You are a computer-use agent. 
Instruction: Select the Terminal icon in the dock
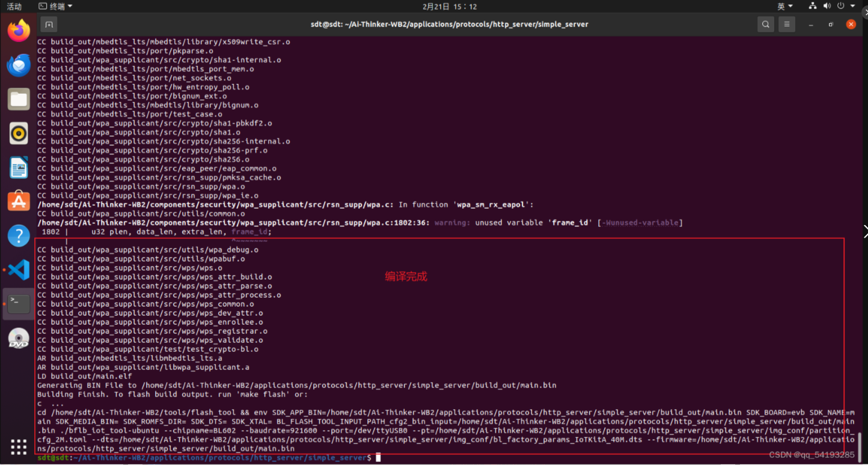coord(19,304)
